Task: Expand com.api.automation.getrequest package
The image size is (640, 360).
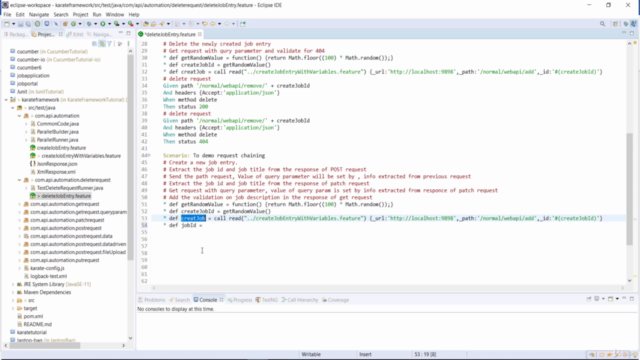Action: point(19,204)
